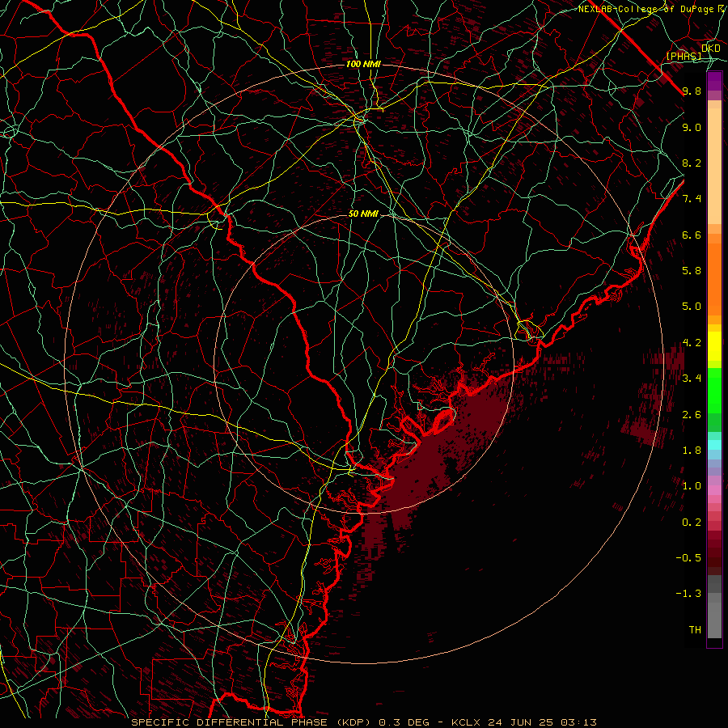728x728 pixels.
Task: Click the 100 NMI range ring label
Action: pos(363,64)
